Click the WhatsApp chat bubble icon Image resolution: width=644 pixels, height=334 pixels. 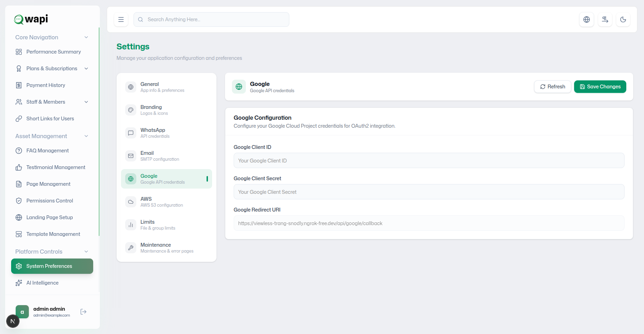[x=131, y=133]
